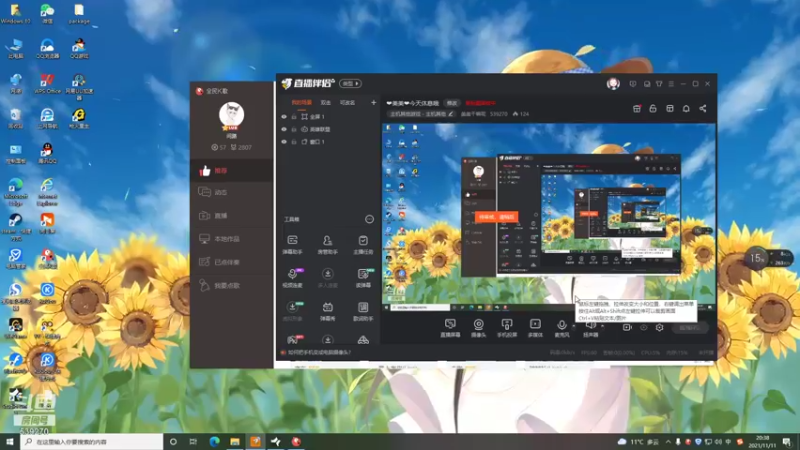Viewport: 800px width, 450px height.
Task: Toggle lock on the 全屏 1 source
Action: click(x=294, y=117)
